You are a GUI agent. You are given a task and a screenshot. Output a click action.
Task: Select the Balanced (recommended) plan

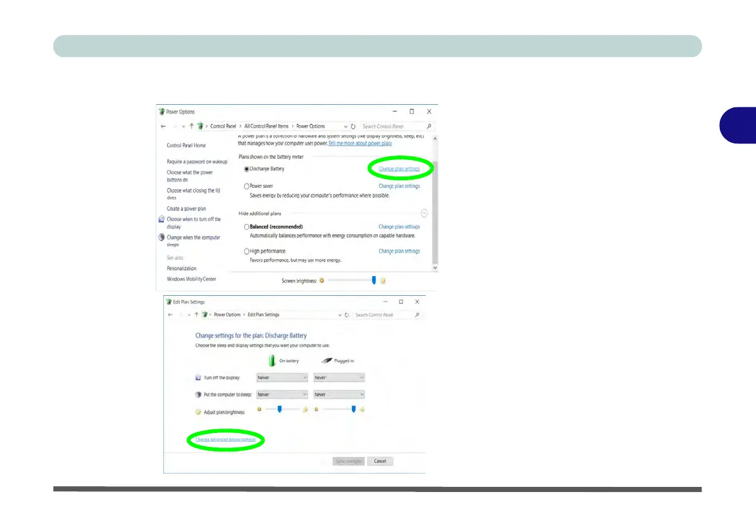pyautogui.click(x=246, y=227)
